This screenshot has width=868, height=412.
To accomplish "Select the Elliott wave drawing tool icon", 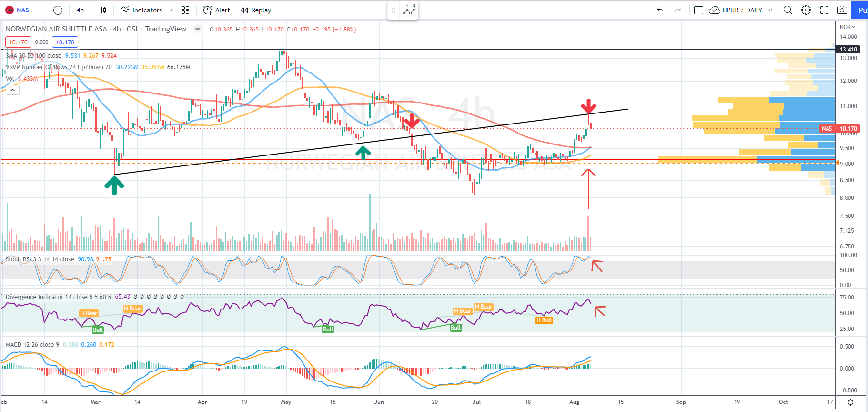I will pyautogui.click(x=409, y=10).
